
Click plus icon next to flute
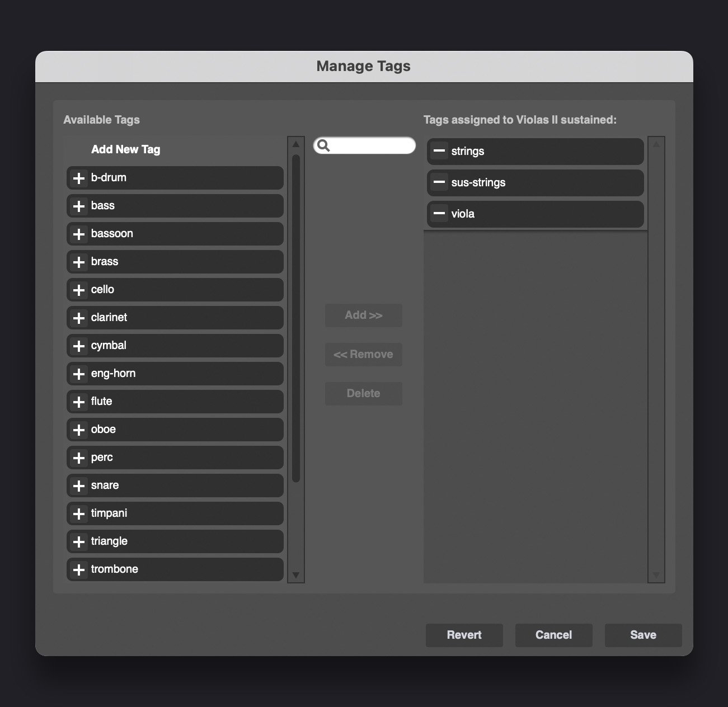coord(79,402)
